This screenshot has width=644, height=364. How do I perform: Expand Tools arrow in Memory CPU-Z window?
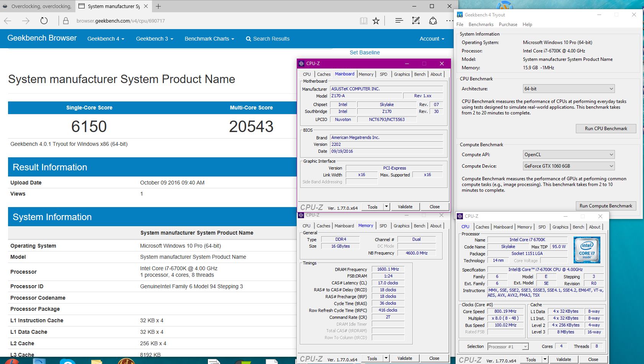pyautogui.click(x=386, y=358)
